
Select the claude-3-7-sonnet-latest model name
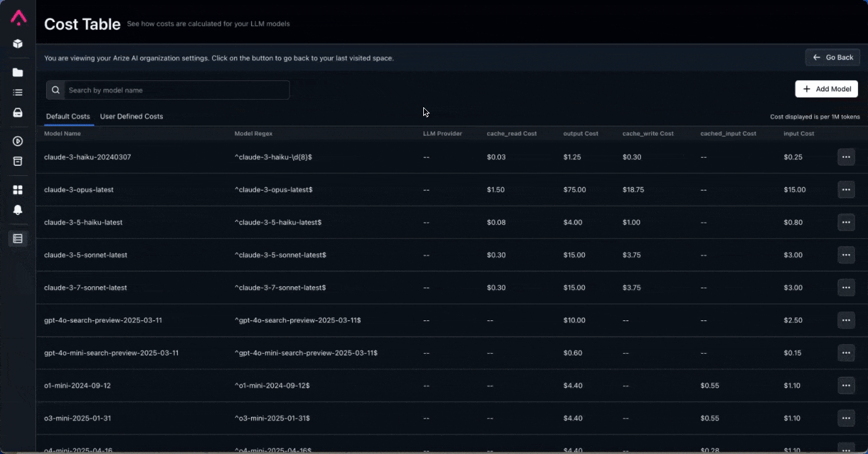tap(86, 288)
